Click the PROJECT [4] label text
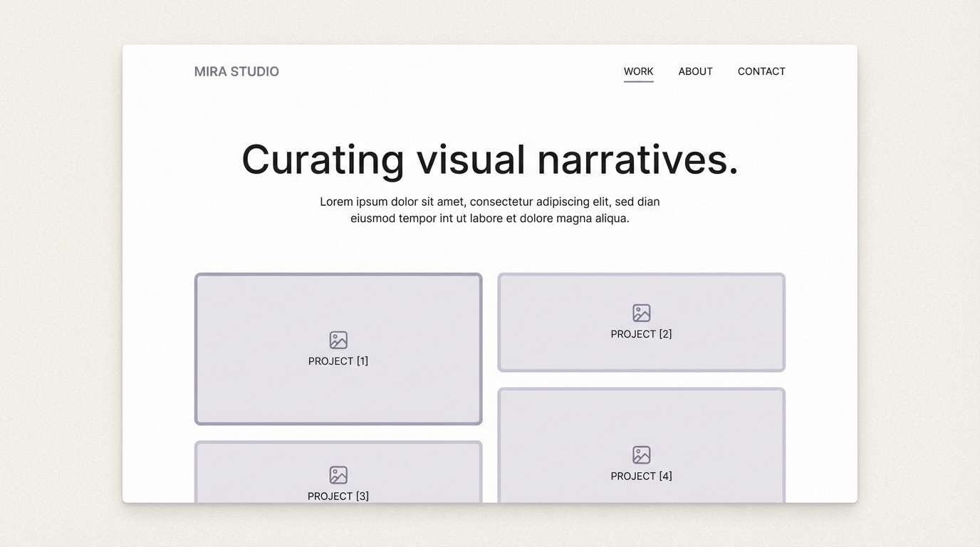 [641, 476]
